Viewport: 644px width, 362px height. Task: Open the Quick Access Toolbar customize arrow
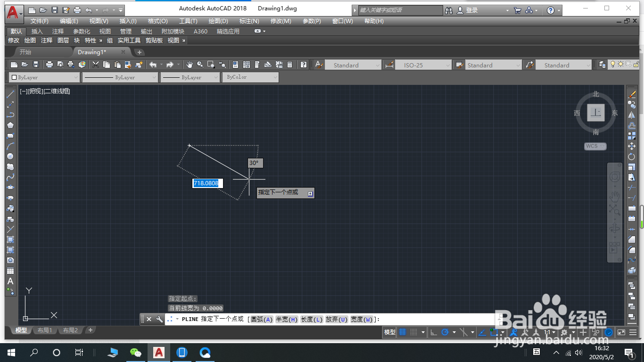click(121, 10)
